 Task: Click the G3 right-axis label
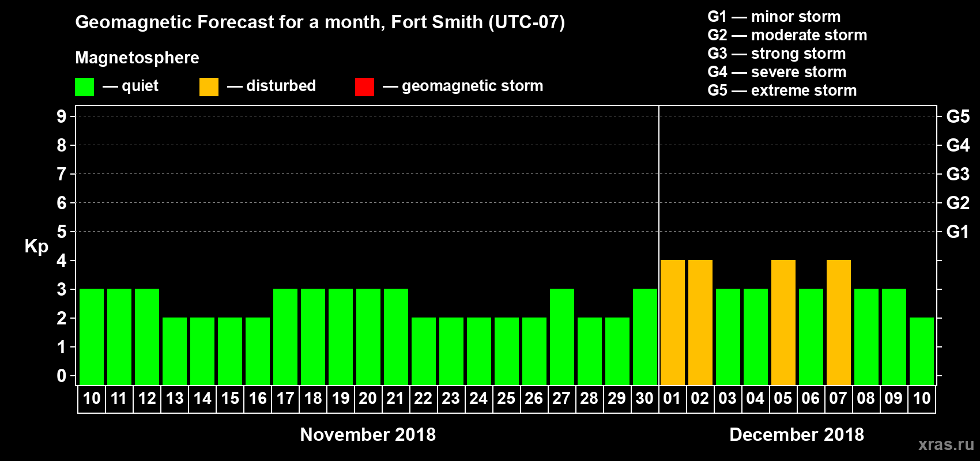[958, 174]
